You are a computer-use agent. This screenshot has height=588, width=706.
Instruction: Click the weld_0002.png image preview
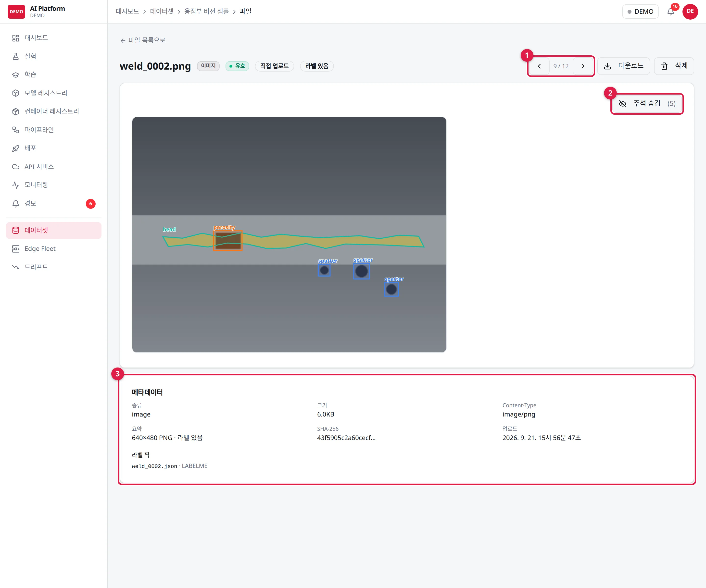pyautogui.click(x=289, y=234)
